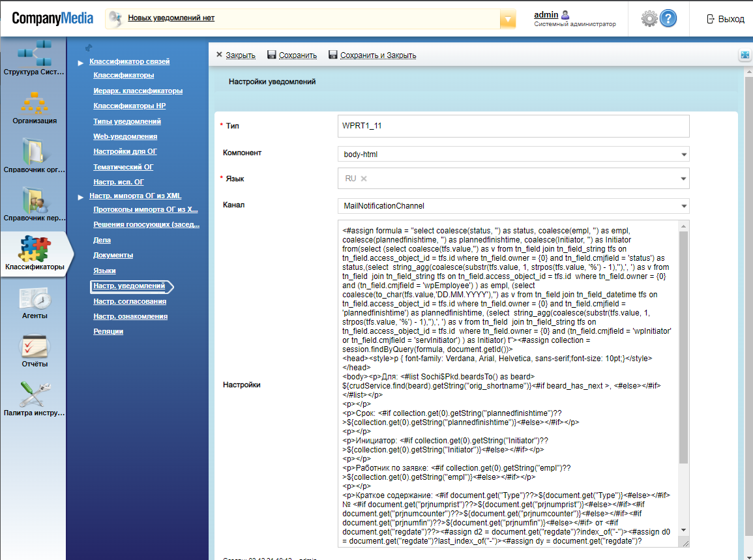
Task: Click the admin user avatar icon
Action: click(565, 15)
